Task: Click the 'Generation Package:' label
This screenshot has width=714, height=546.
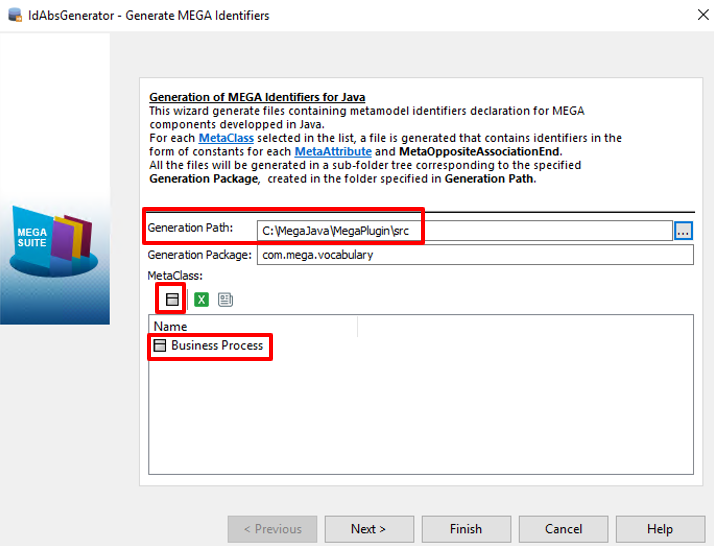Action: point(199,255)
